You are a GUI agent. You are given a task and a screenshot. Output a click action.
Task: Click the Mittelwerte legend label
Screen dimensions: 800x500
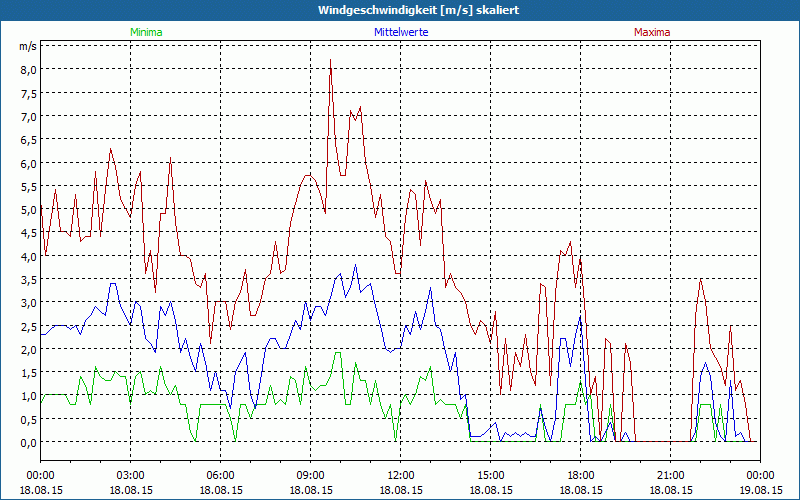tap(401, 32)
